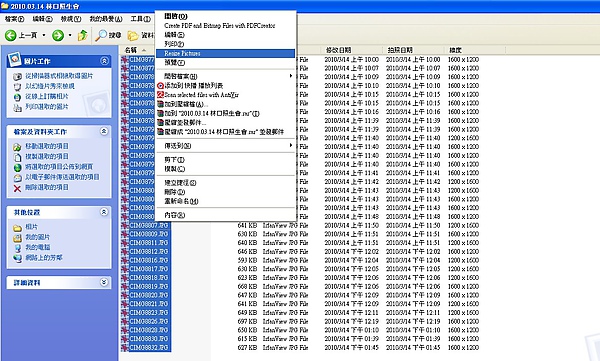Go back with the 上一頁 arrow button

click(x=21, y=35)
